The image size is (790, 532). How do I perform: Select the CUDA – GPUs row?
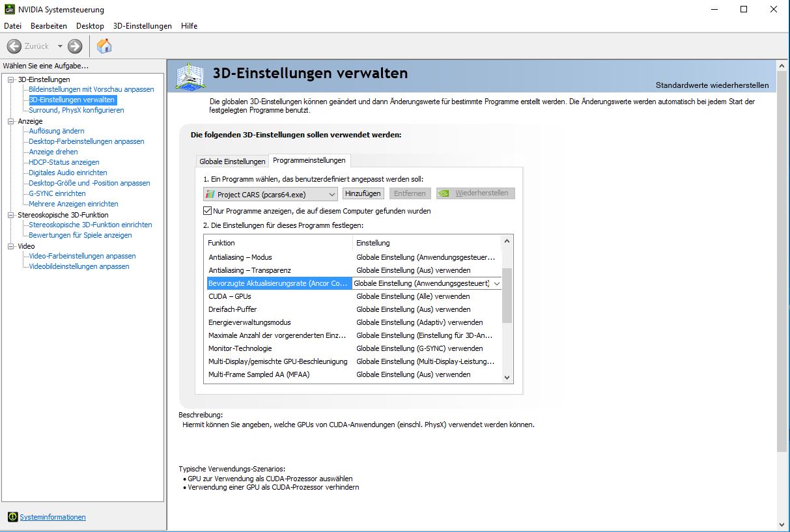click(x=353, y=296)
